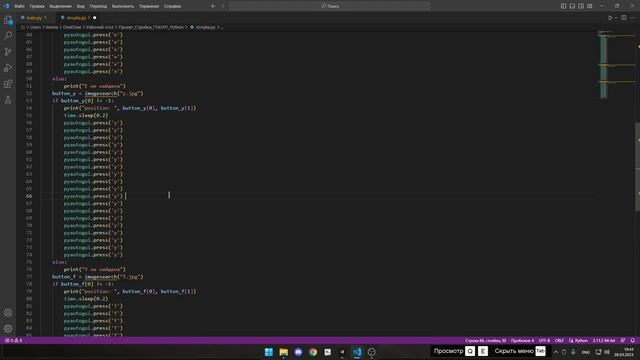Viewport: 640px width, 360px height.
Task: Toggle the bottom panel layout icon
Action: pos(572,6)
